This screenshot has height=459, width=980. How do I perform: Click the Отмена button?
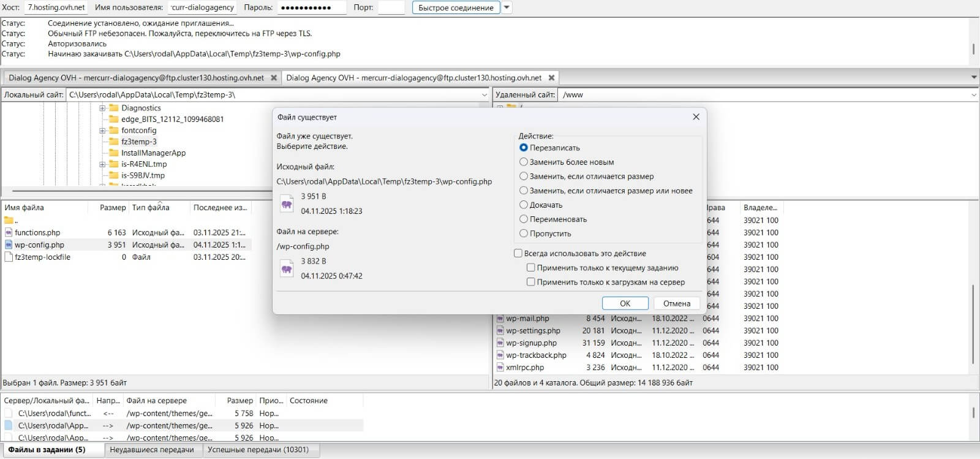point(676,303)
